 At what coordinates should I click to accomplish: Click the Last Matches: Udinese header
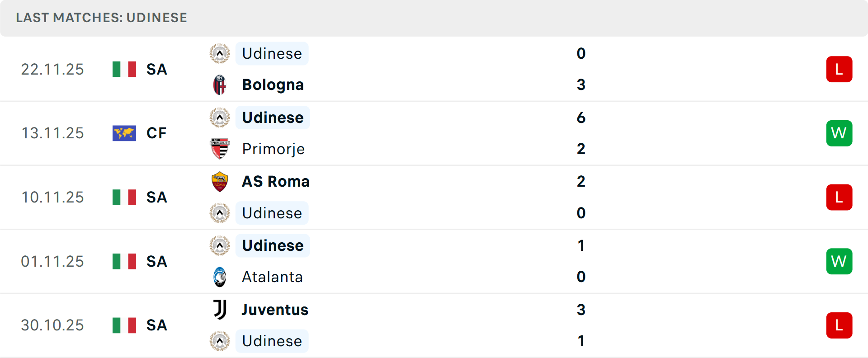[101, 18]
